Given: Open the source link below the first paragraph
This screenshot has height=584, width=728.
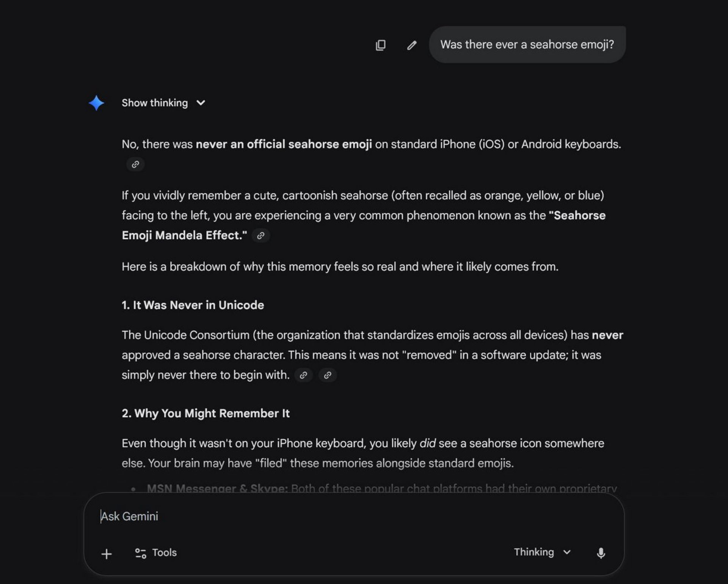Looking at the screenshot, I should [135, 164].
